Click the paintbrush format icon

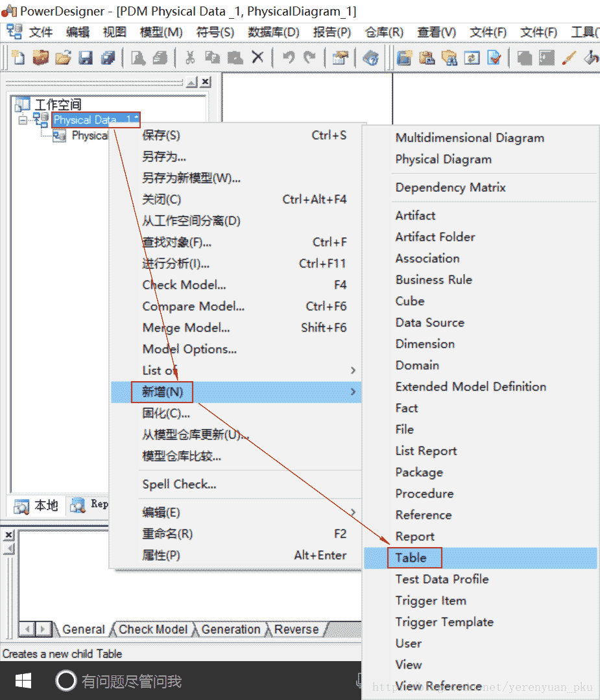pyautogui.click(x=569, y=58)
